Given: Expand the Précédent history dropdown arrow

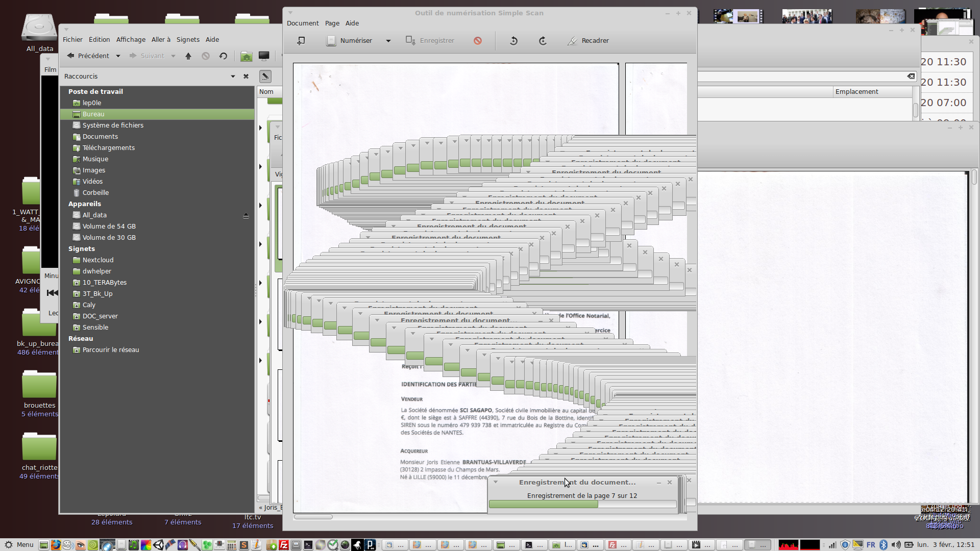Looking at the screenshot, I should tap(118, 56).
